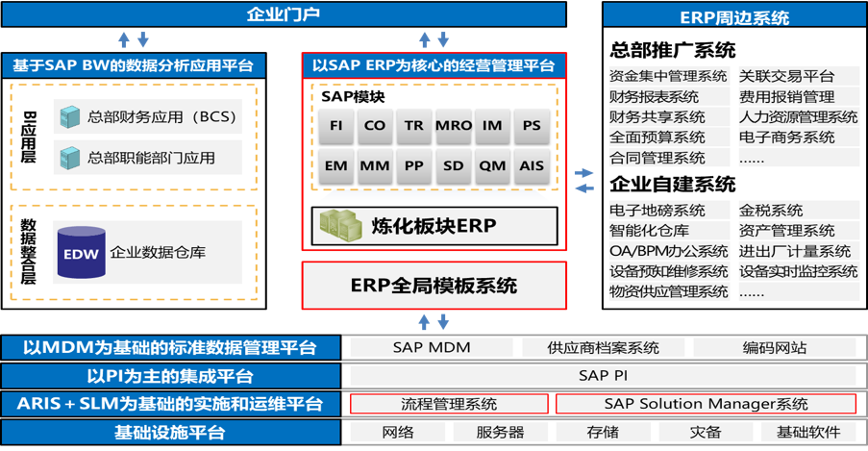Click the 灾备 box
This screenshot has height=451, width=868.
[x=706, y=432]
